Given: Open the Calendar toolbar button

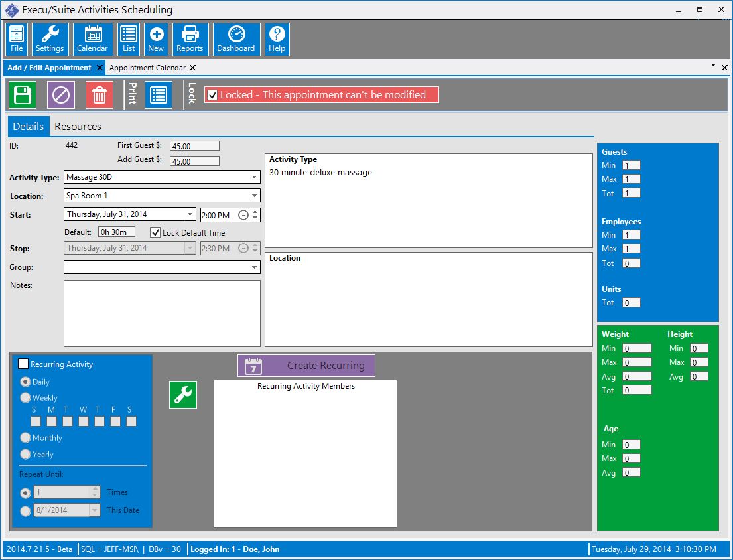Looking at the screenshot, I should pyautogui.click(x=93, y=39).
